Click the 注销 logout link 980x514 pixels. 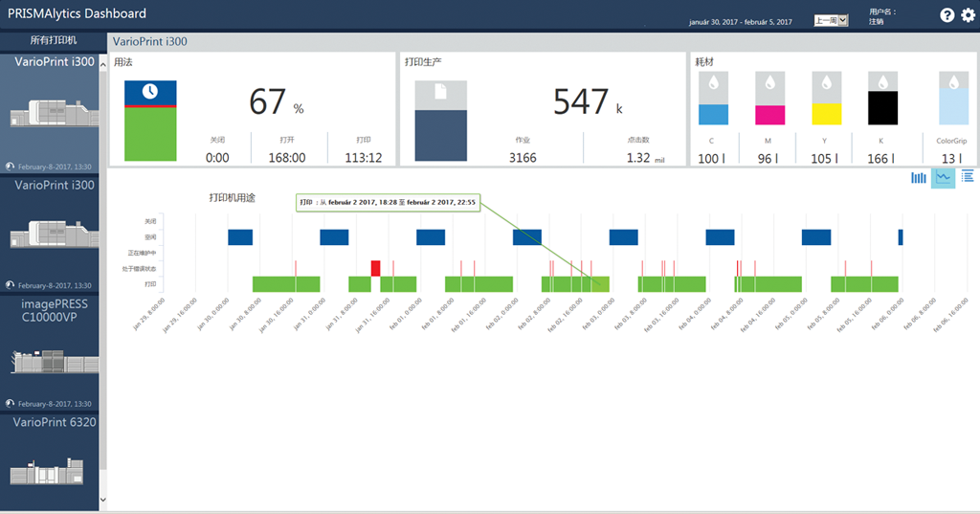pos(876,21)
